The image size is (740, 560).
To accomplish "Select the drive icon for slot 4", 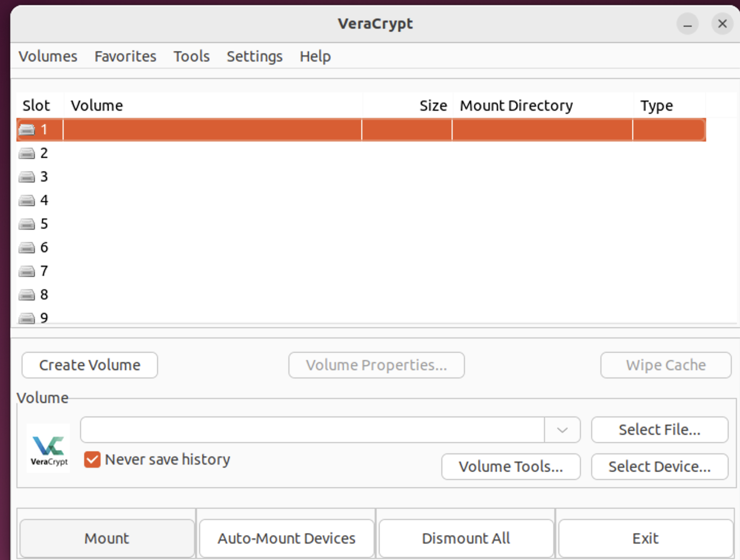I will (x=27, y=201).
